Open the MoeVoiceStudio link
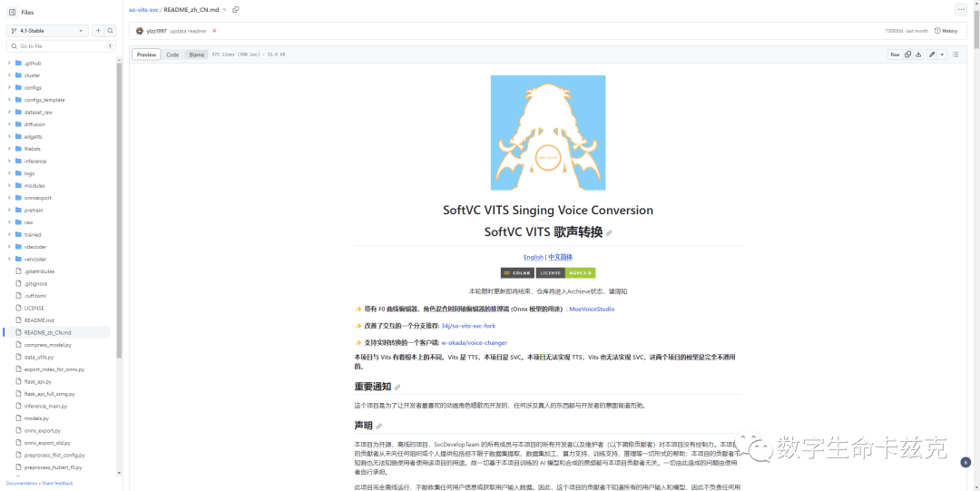This screenshot has width=980, height=491. click(x=592, y=309)
